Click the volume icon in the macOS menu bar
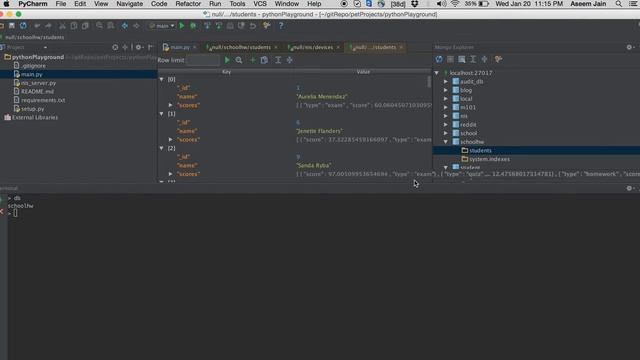The image size is (640, 360). (441, 4)
